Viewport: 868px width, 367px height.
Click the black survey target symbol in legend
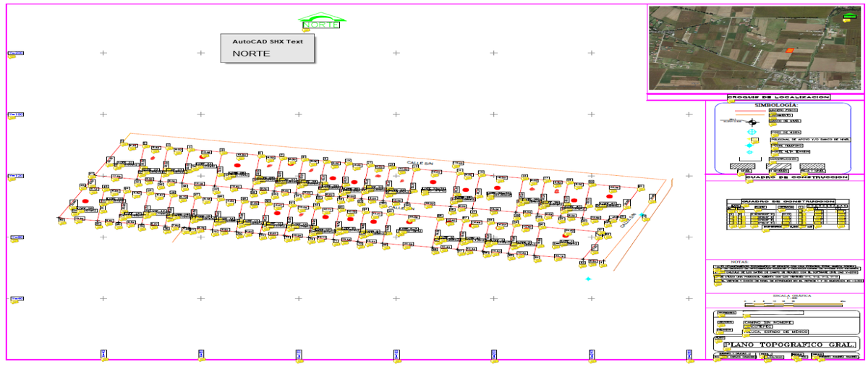752,122
